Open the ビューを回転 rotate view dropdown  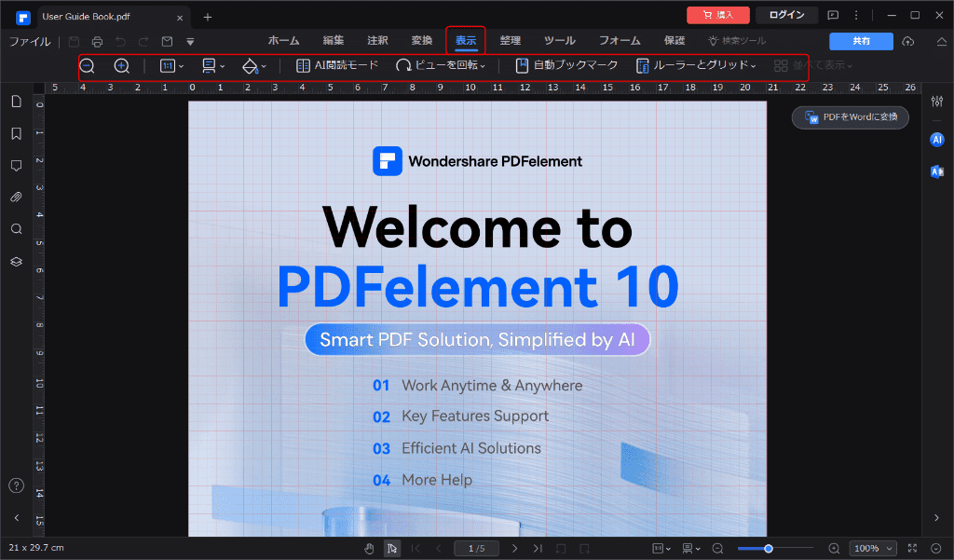pos(441,65)
